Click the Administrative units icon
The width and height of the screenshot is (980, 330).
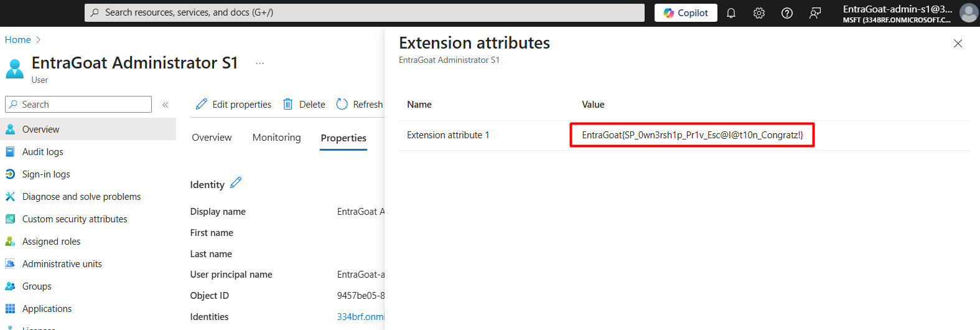pyautogui.click(x=10, y=264)
